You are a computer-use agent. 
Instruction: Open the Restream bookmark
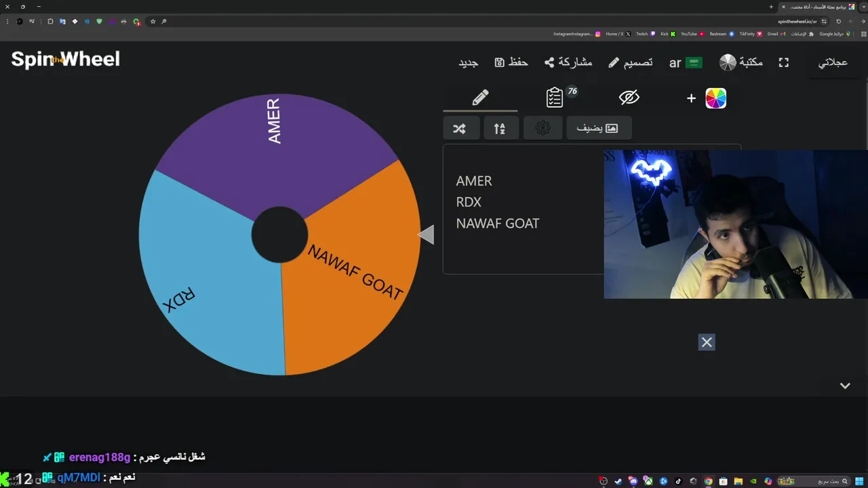(x=722, y=34)
